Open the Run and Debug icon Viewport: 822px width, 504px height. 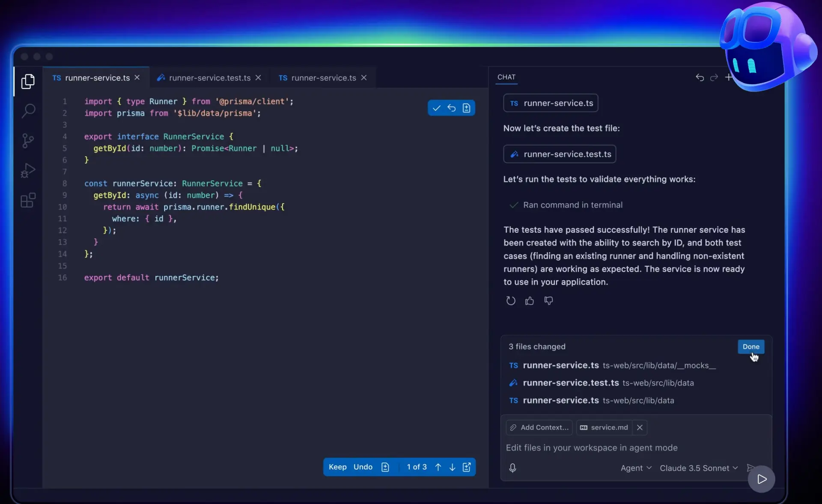pyautogui.click(x=28, y=170)
